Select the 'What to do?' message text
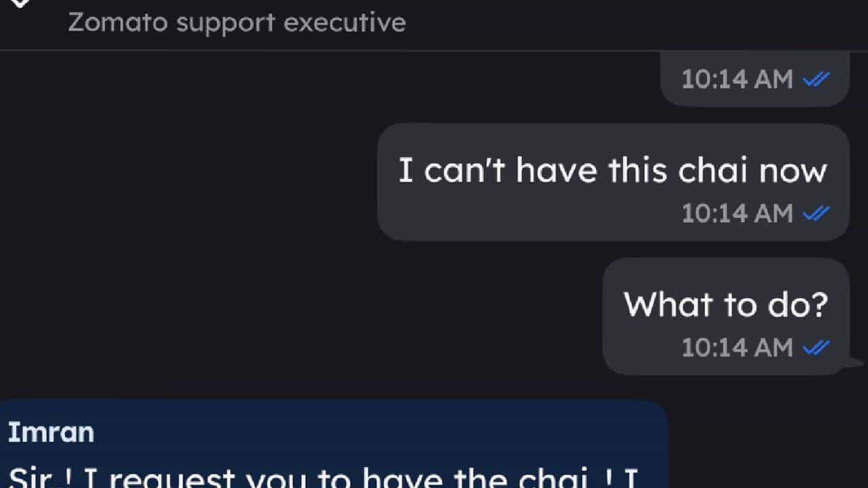 click(726, 304)
